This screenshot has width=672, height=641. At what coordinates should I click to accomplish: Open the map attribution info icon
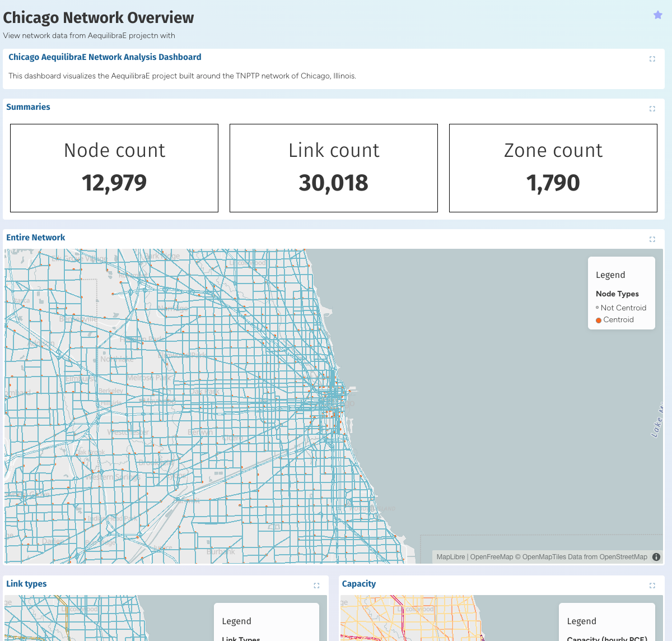(x=656, y=556)
